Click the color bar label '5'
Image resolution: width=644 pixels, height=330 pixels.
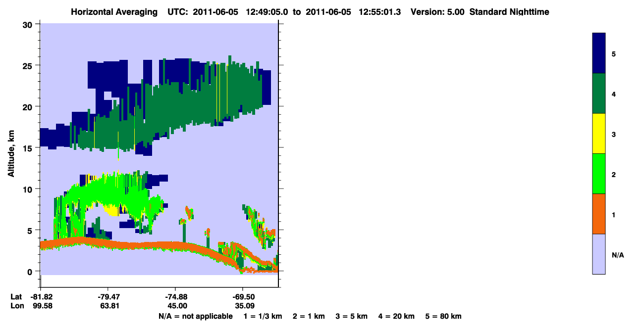point(614,53)
